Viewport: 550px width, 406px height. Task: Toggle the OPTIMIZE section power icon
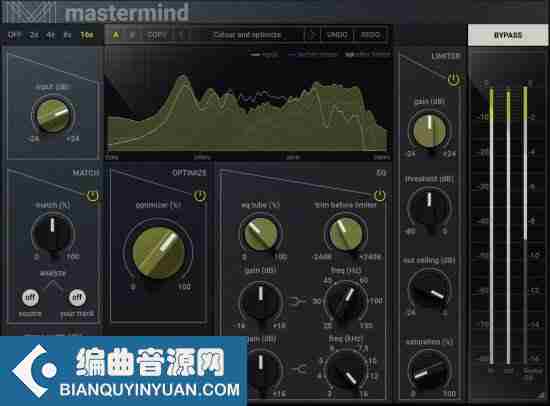(199, 196)
